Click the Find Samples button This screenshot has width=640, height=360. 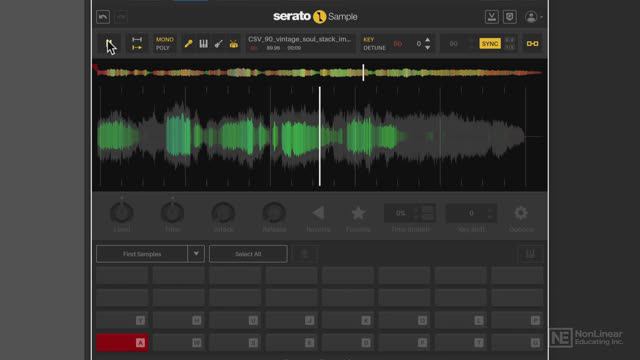pyautogui.click(x=142, y=254)
